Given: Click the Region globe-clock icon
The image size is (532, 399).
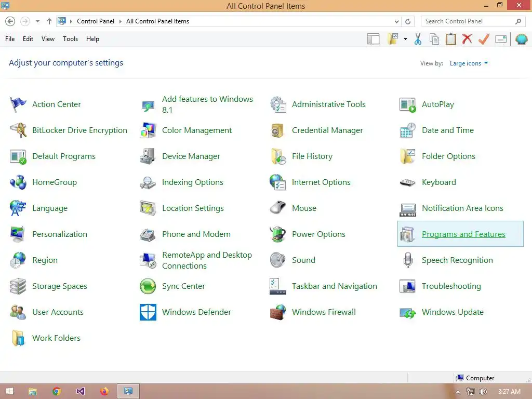Looking at the screenshot, I should click(x=18, y=260).
